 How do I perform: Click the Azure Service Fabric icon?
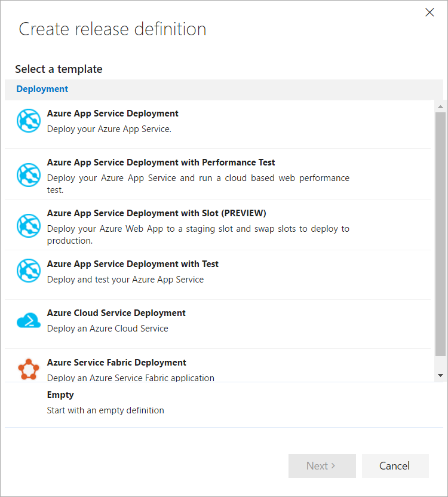(28, 370)
